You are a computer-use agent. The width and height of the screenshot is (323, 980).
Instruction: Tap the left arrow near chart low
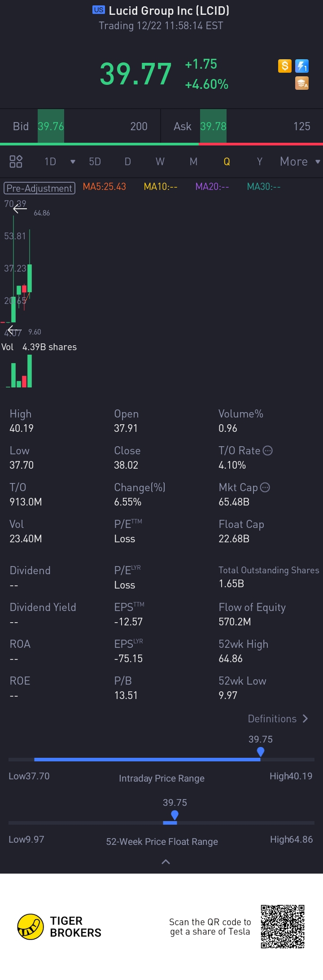14,330
